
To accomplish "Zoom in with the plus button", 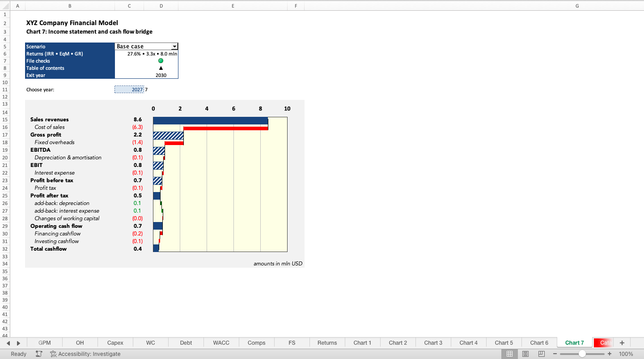I will pos(609,354).
